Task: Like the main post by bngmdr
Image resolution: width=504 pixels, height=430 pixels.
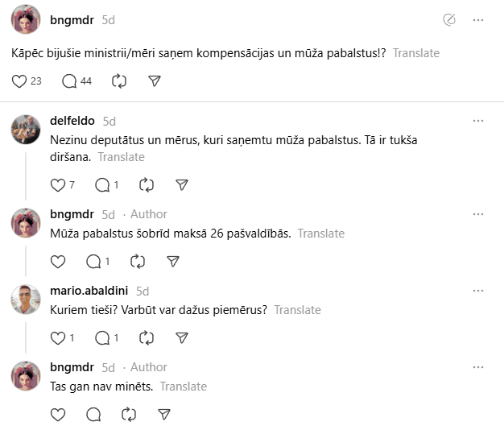Action: pos(20,81)
